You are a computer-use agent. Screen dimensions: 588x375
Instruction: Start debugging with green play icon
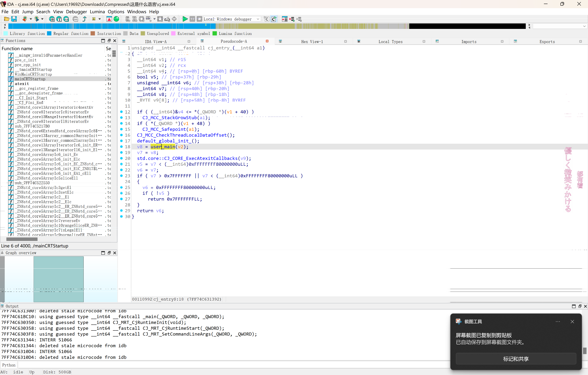[x=185, y=19]
